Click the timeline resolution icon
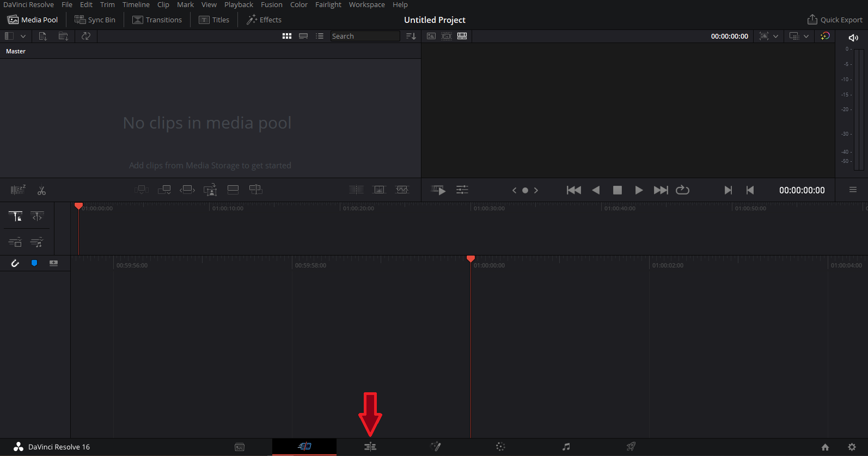 (794, 36)
